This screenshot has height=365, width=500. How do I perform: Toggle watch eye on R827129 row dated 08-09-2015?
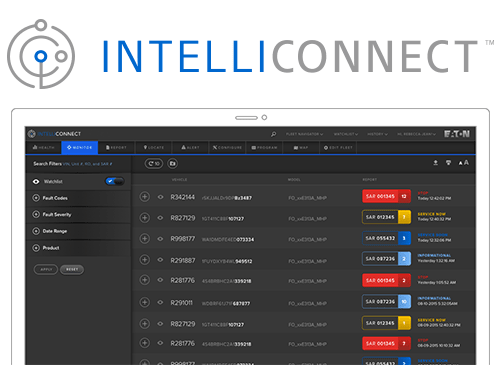160,323
